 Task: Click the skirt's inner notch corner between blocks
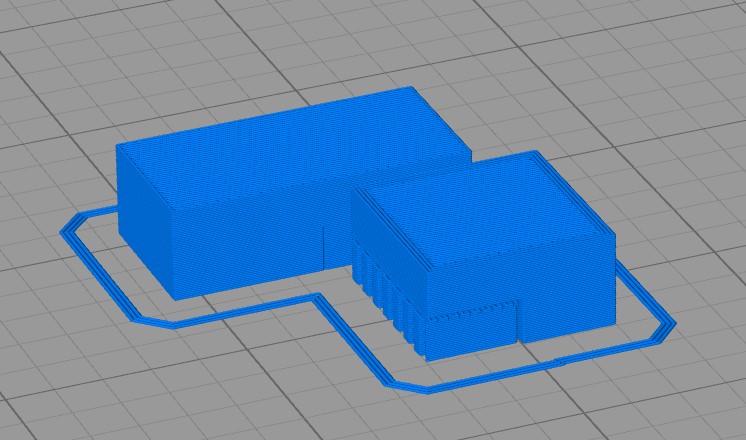(x=320, y=297)
